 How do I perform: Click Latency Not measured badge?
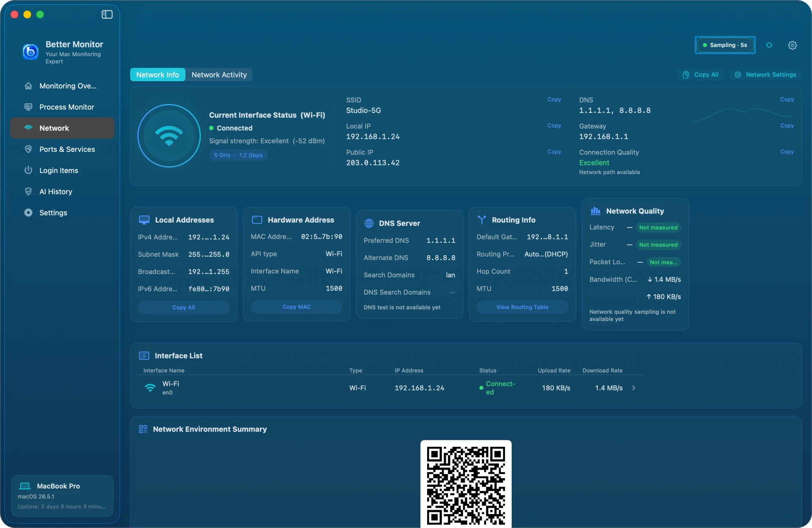[658, 228]
